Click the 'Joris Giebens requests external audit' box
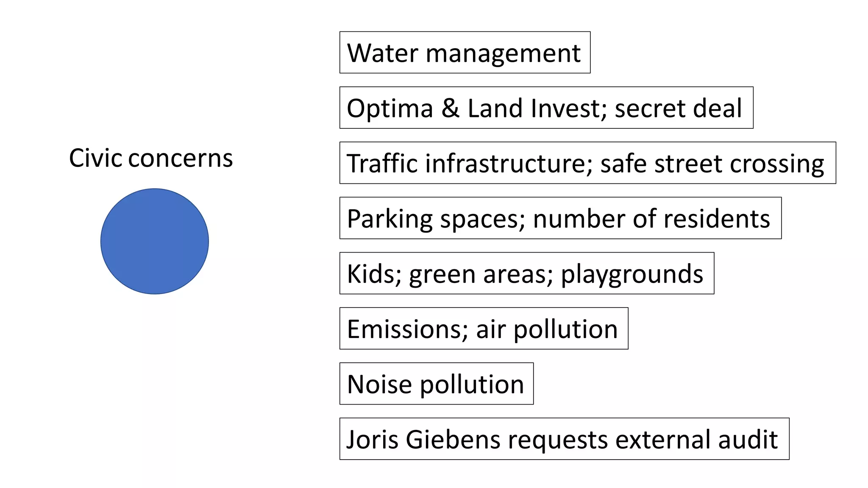This screenshot has height=488, width=868. pyautogui.click(x=564, y=439)
